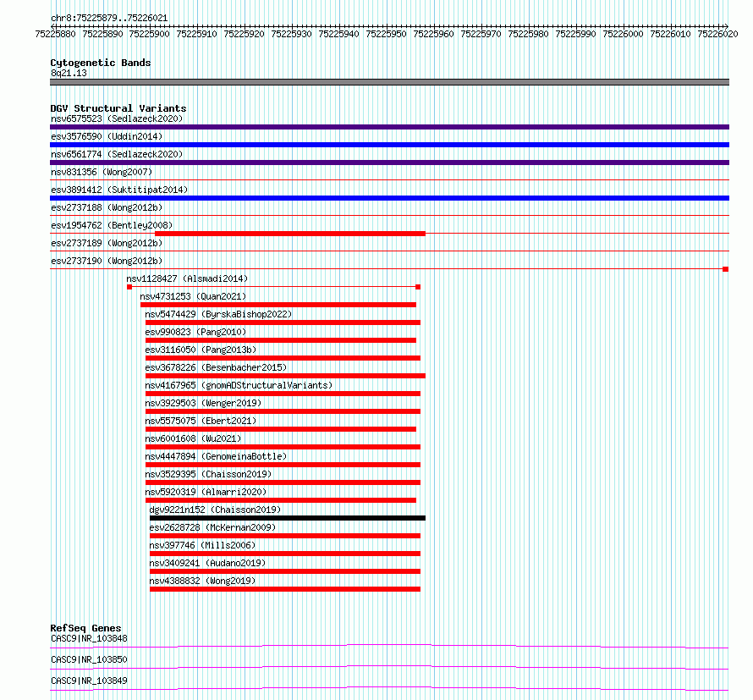This screenshot has width=753, height=700.
Task: Click the red bar under nsv4388832 (Wong2019)
Action: [x=285, y=589]
